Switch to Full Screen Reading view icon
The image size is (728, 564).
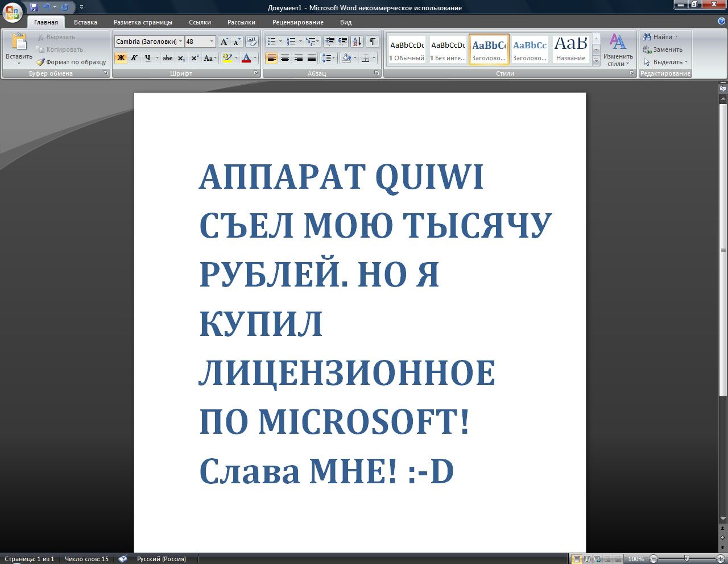pos(588,559)
